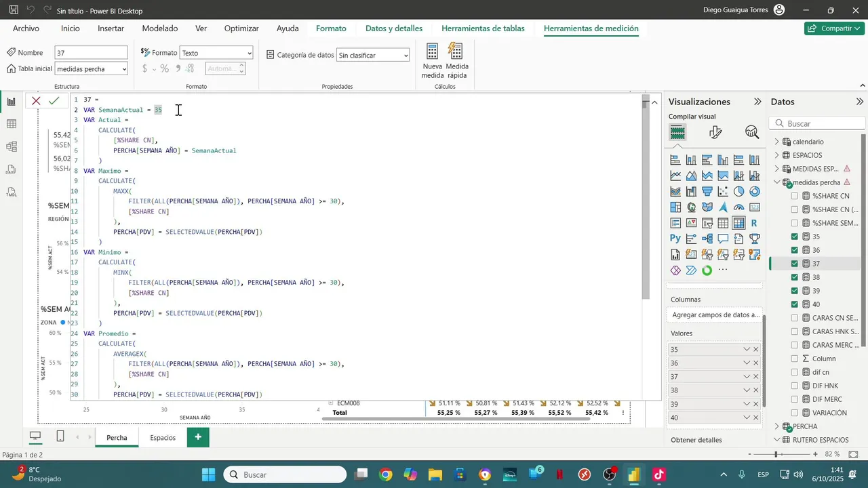Switch to mobile layout icon at bottom
This screenshot has width=868, height=488.
coord(60,436)
